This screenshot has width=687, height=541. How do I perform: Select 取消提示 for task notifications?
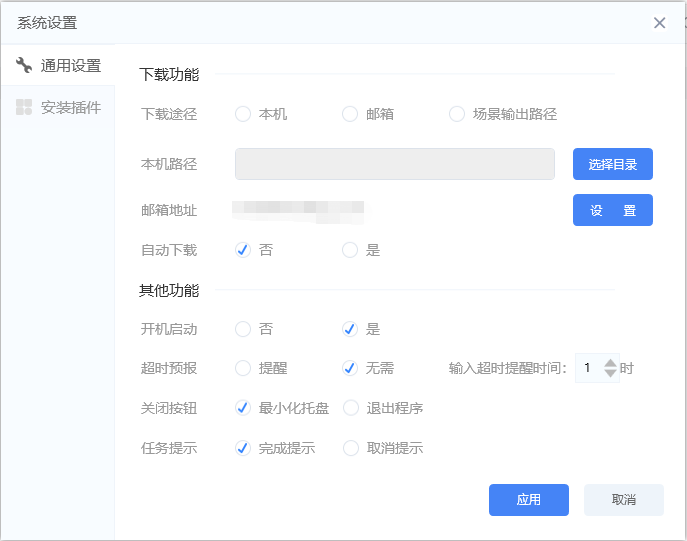click(350, 448)
